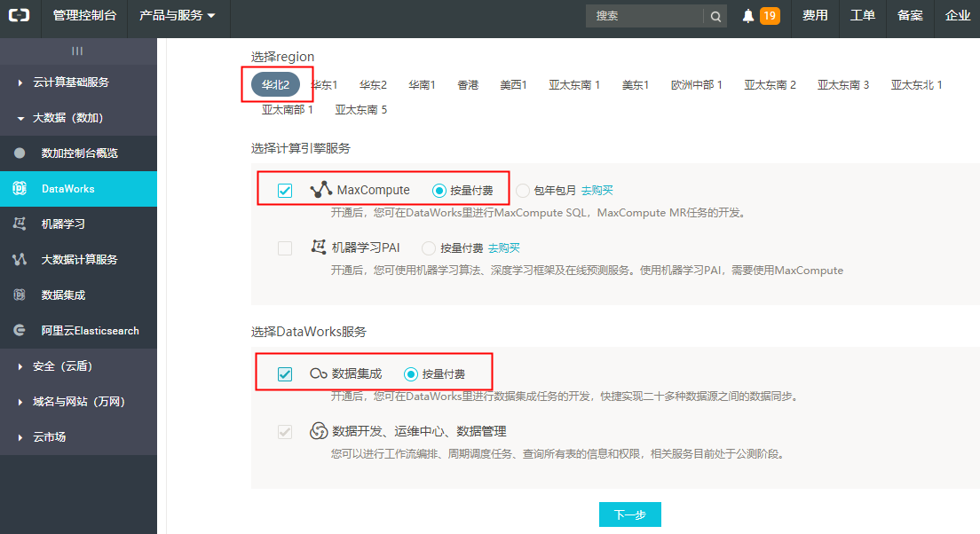Screen dimensions: 980x534
Task: Open the 费用 top menu
Action: (x=815, y=16)
